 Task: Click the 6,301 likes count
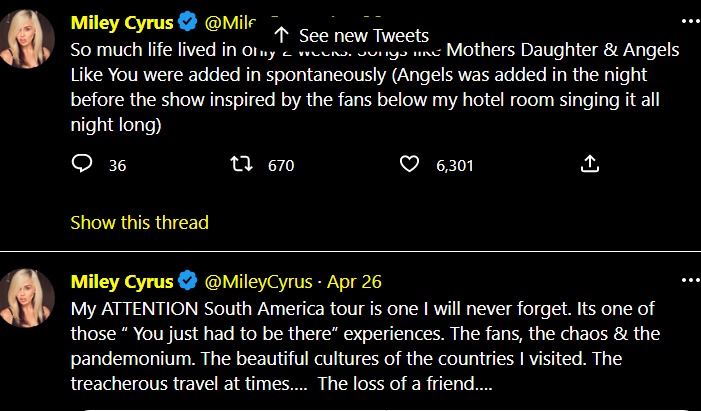click(454, 165)
